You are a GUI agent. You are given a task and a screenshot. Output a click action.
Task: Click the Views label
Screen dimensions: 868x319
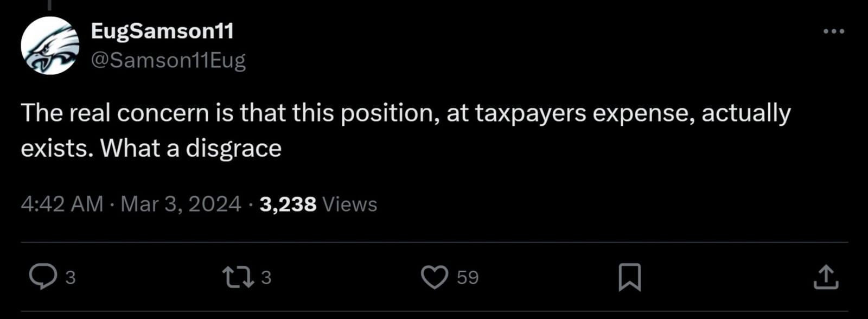point(349,205)
